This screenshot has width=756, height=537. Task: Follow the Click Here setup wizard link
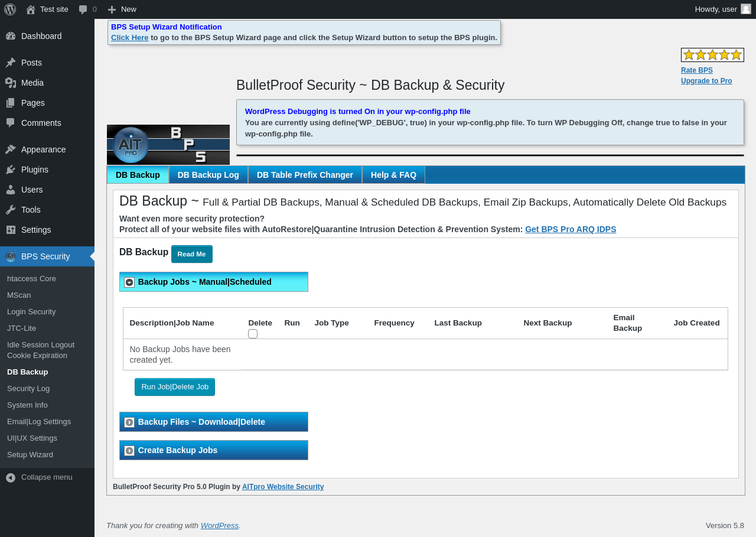(x=130, y=38)
